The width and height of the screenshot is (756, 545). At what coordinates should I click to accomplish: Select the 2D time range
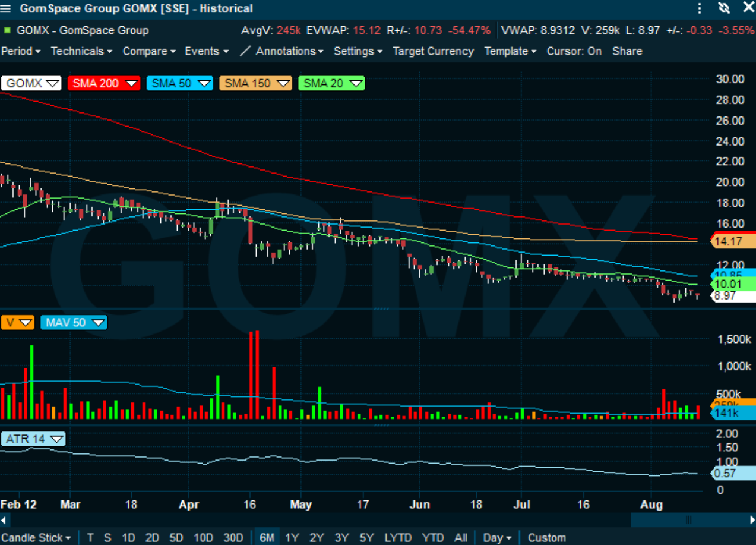(x=152, y=538)
